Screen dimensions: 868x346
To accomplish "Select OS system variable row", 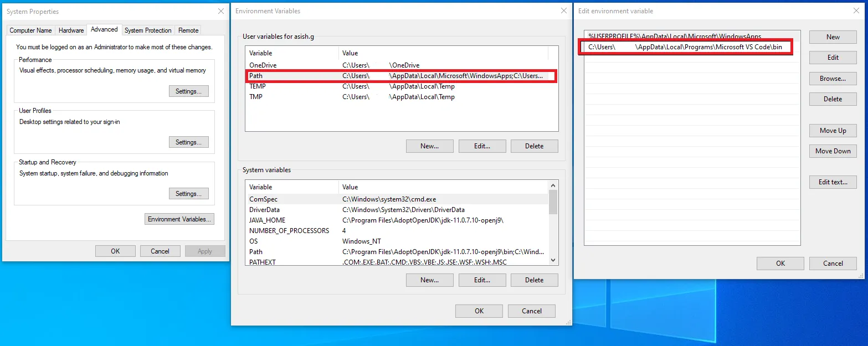I will pyautogui.click(x=397, y=241).
